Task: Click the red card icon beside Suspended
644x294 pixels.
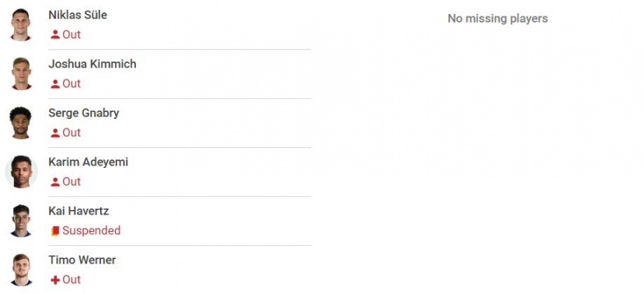Action: point(55,231)
